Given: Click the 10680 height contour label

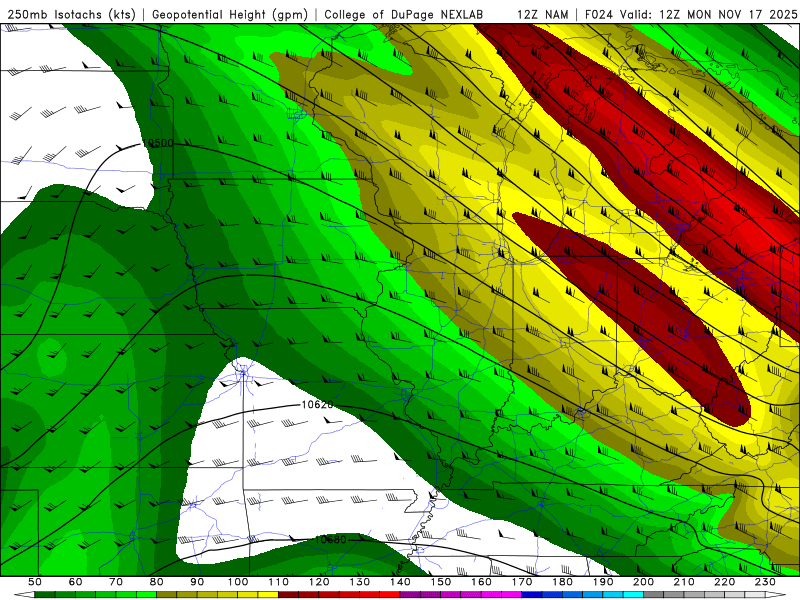Looking at the screenshot, I should 331,540.
